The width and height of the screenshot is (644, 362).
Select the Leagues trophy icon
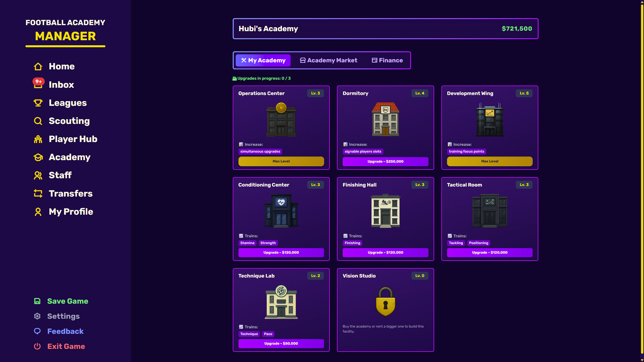pos(38,103)
